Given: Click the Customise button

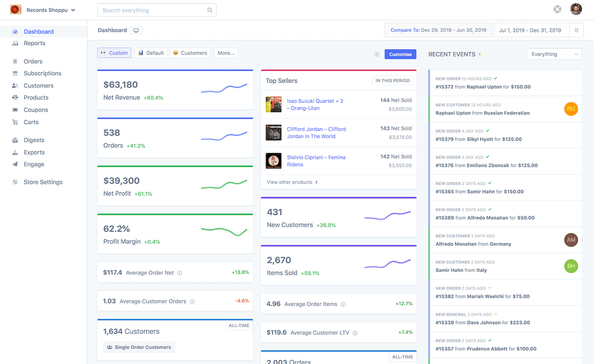Looking at the screenshot, I should (400, 54).
